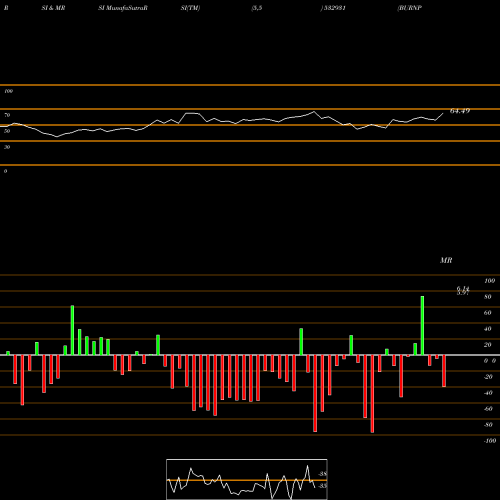Click the '(5,5' parameter text in header

(257, 8)
